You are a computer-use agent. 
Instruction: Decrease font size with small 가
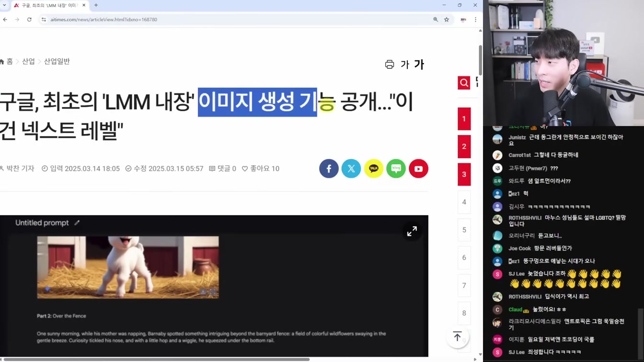tap(405, 65)
